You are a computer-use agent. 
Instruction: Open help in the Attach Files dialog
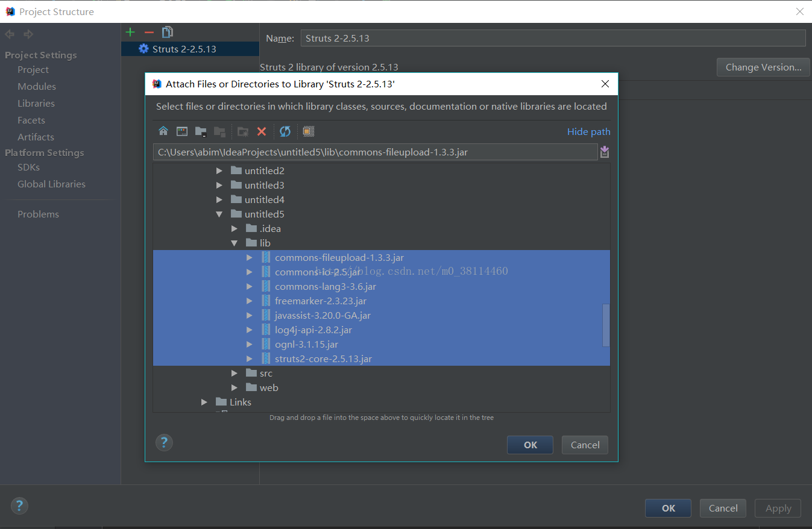click(164, 443)
